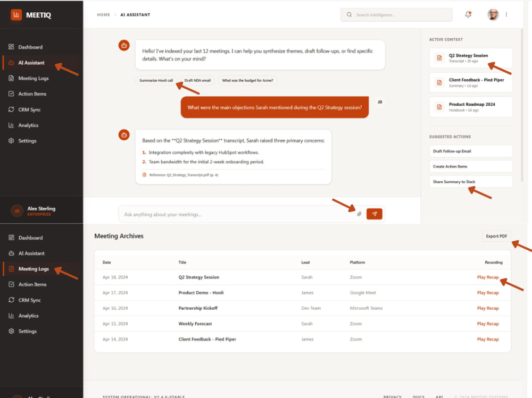The width and height of the screenshot is (532, 398).
Task: Click the Date column header
Action: tap(106, 262)
